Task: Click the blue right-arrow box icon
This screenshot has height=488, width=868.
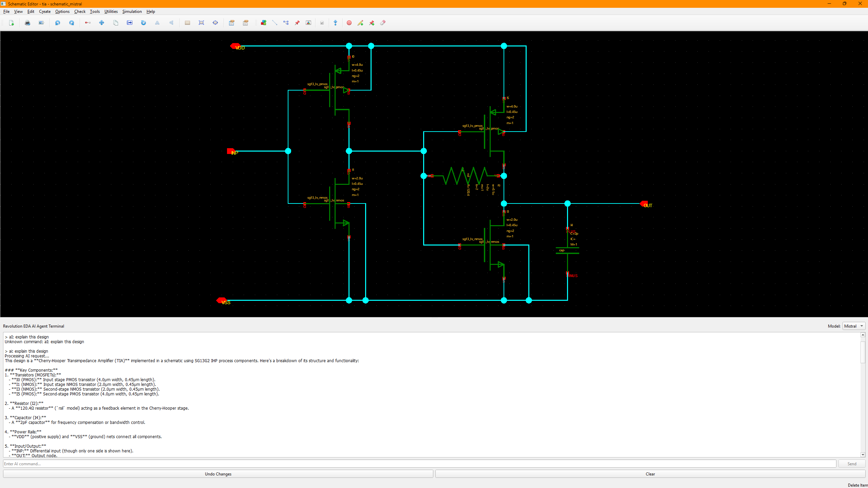Action: coord(130,23)
